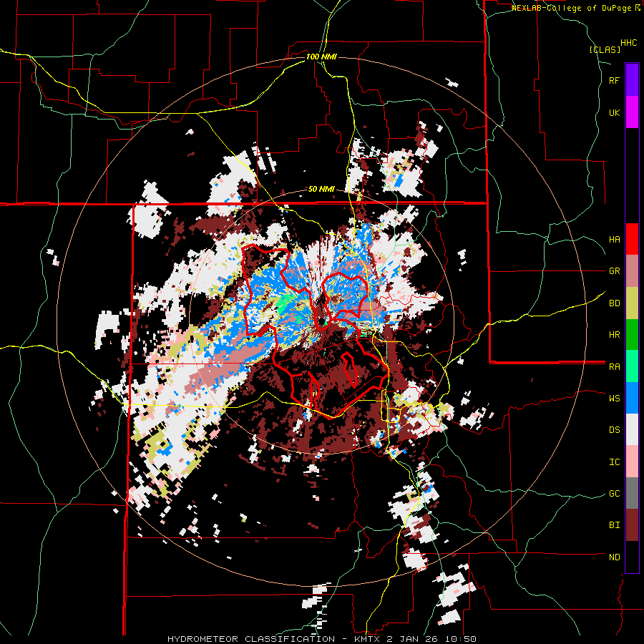Viewport: 644px width, 644px height.
Task: Click the yellow-tan BD legend swatch
Action: (x=632, y=303)
